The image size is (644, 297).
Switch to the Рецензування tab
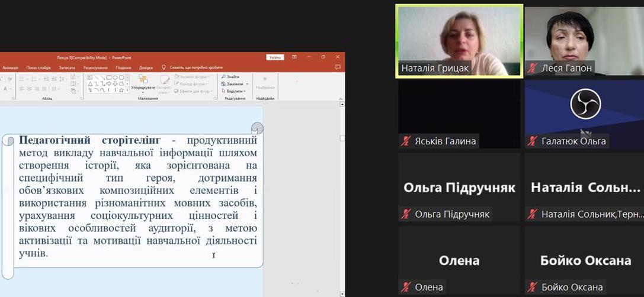[95, 67]
